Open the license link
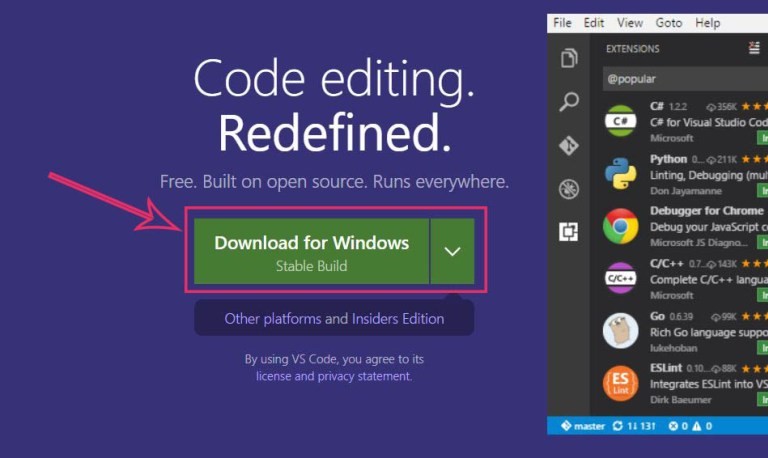Screen dimensions: 768x458 [x=274, y=376]
